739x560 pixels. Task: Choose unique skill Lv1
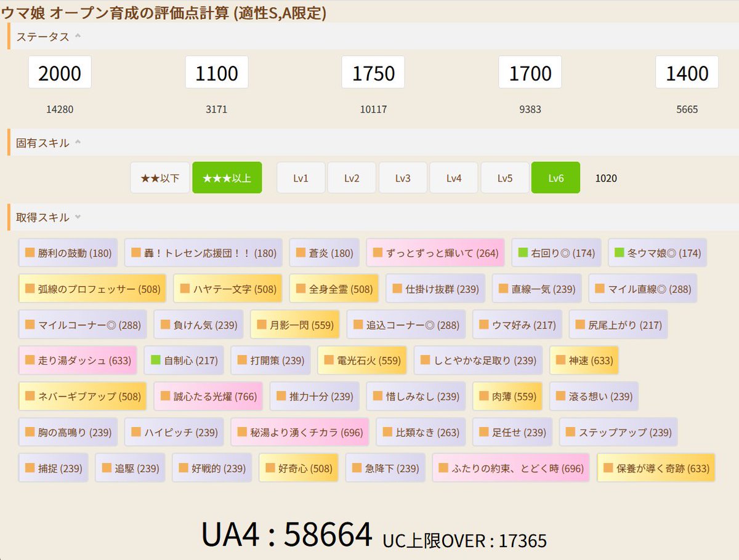(301, 178)
